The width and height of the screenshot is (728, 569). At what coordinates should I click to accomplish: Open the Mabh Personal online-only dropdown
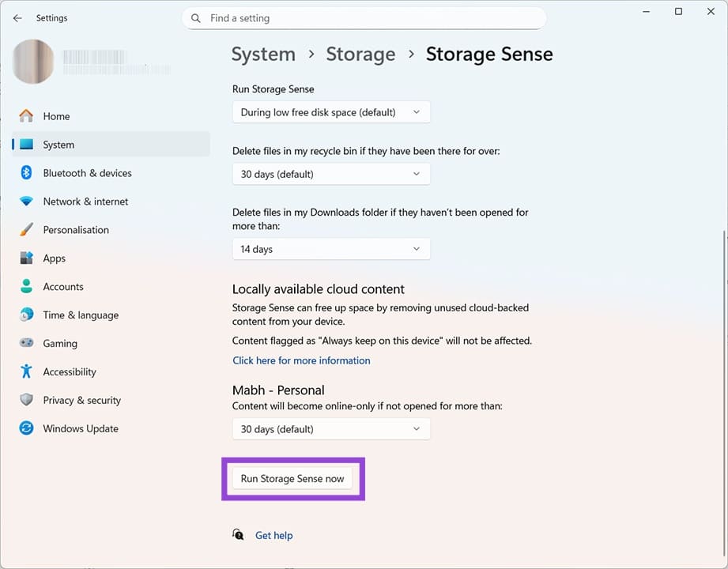330,428
